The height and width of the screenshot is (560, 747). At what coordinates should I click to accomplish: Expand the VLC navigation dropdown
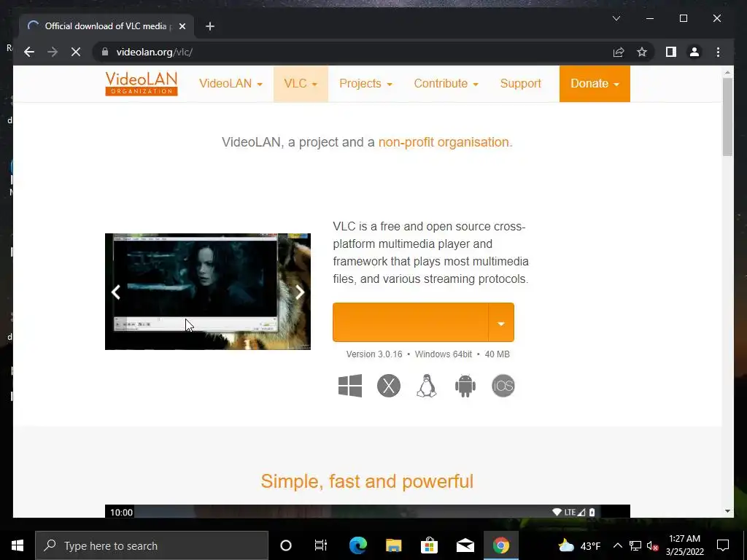301,84
